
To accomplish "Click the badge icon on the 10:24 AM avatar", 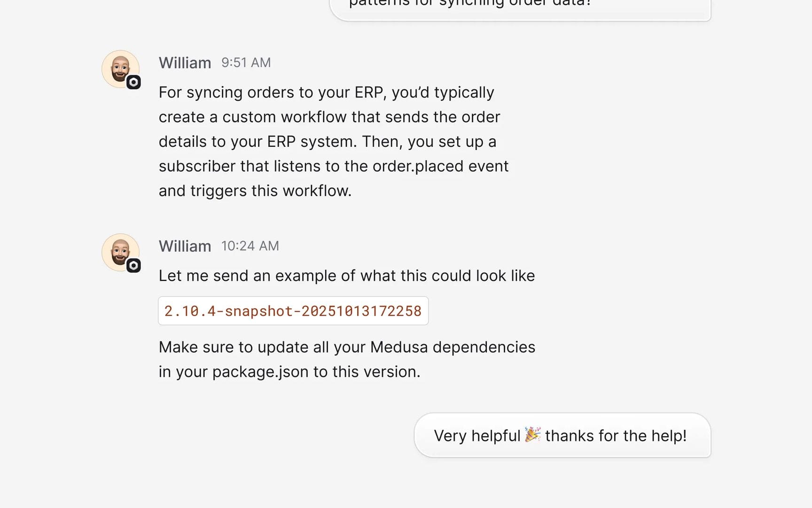I will pyautogui.click(x=133, y=266).
